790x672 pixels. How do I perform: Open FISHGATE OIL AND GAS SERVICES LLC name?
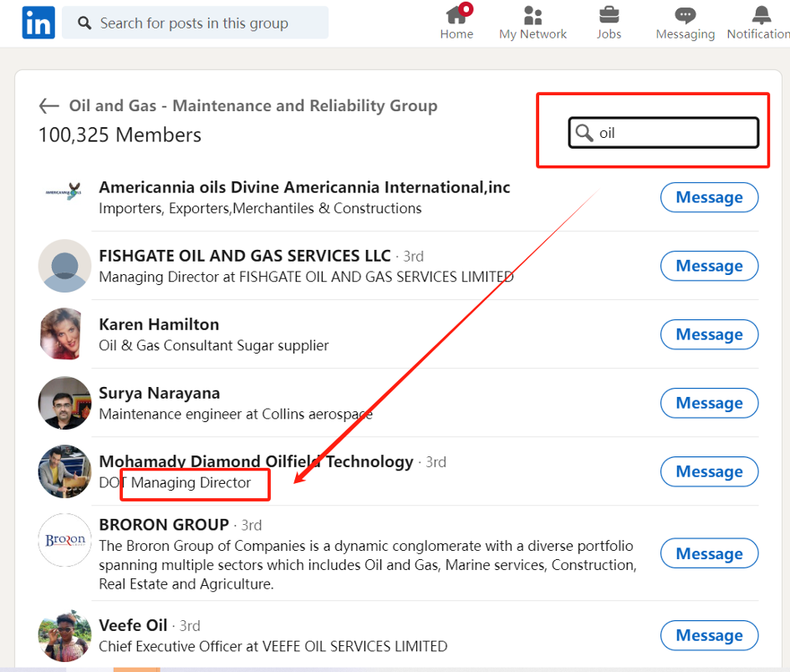(245, 256)
